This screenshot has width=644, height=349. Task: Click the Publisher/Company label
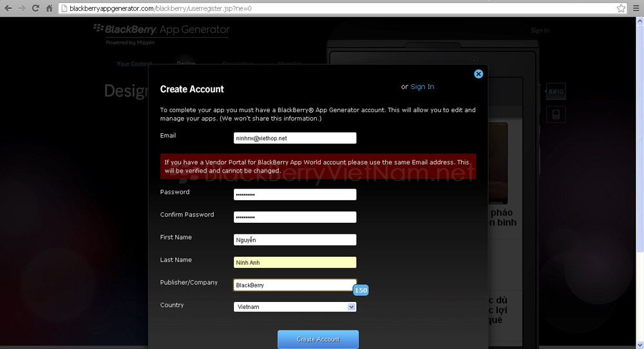tap(189, 283)
